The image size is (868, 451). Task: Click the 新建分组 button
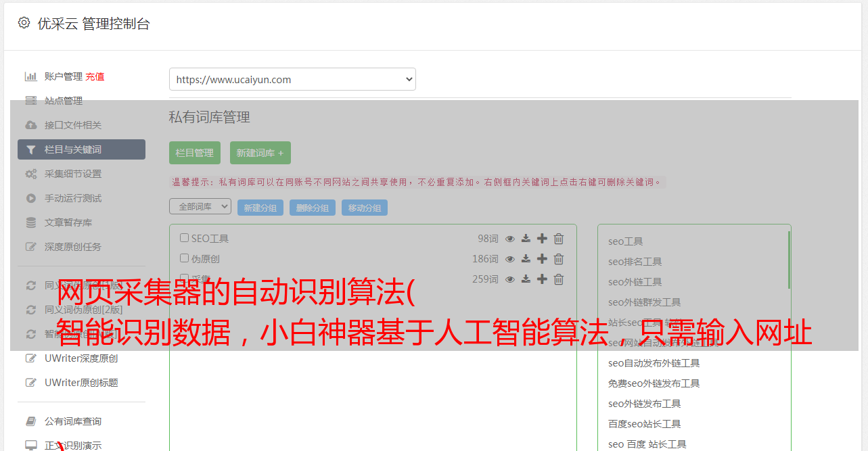click(260, 208)
